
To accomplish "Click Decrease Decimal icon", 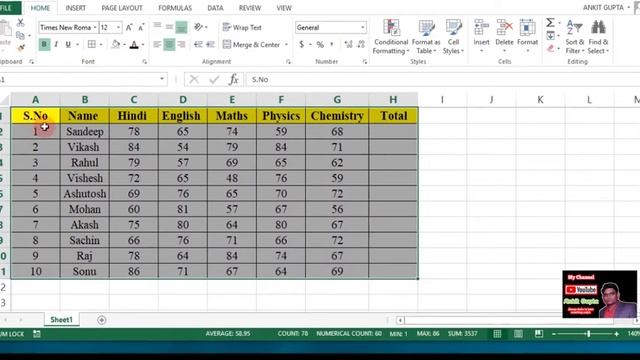I will point(361,44).
